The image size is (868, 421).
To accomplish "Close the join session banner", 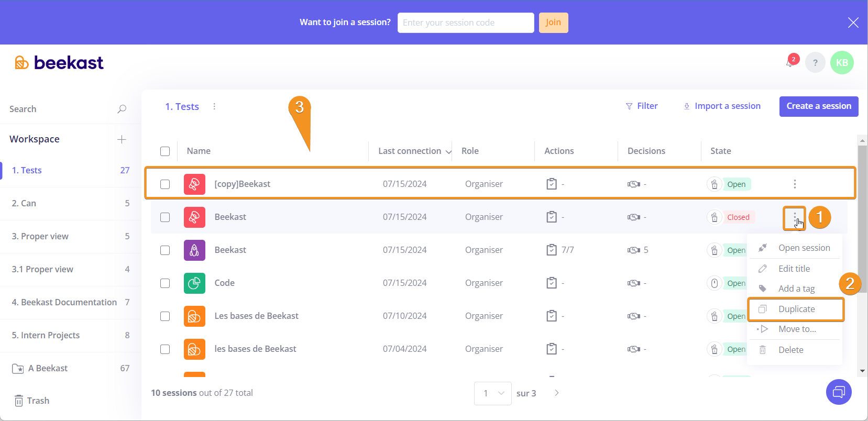I will (853, 23).
